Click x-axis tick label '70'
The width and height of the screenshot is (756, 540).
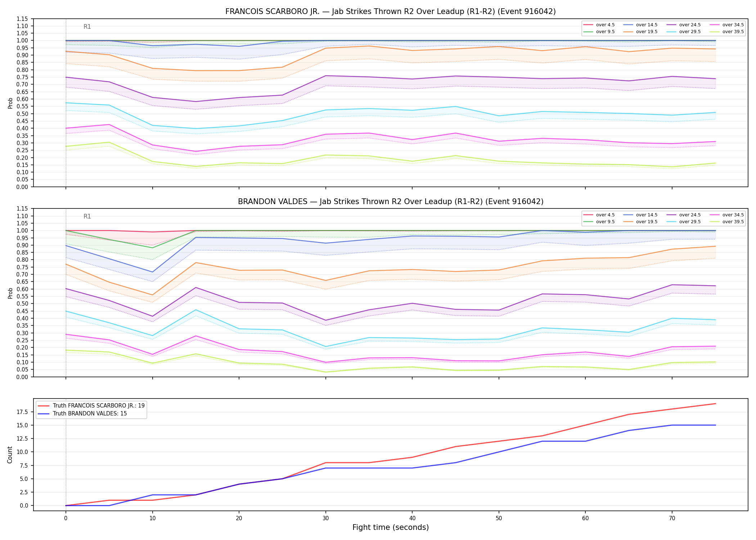point(672,518)
